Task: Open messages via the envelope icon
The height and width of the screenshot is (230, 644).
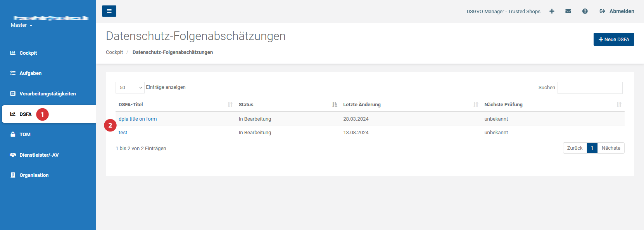Action: (568, 11)
